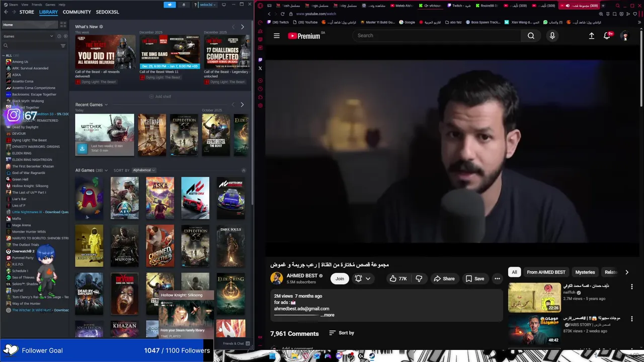Start YouTube voice search microphone

pyautogui.click(x=552, y=36)
